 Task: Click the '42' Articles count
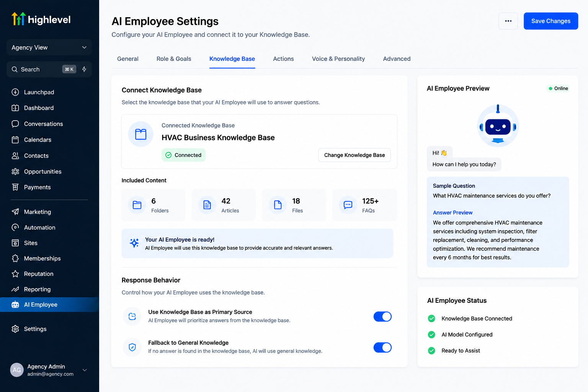pyautogui.click(x=226, y=201)
